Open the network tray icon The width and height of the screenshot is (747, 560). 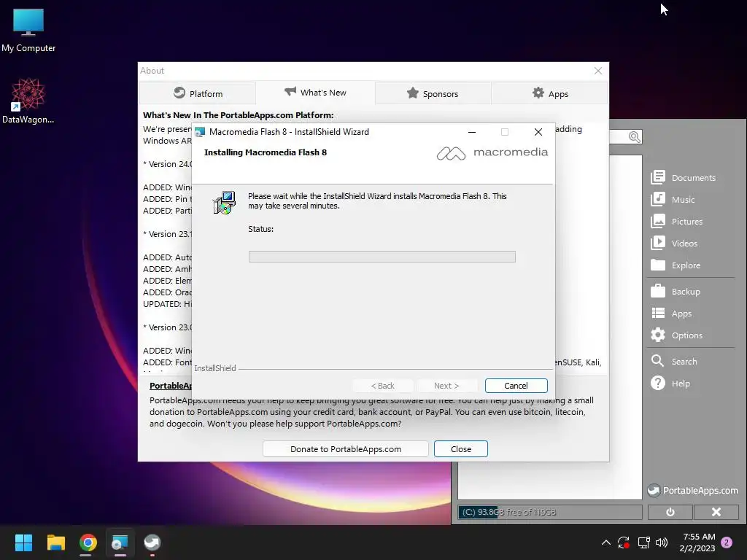click(x=643, y=542)
